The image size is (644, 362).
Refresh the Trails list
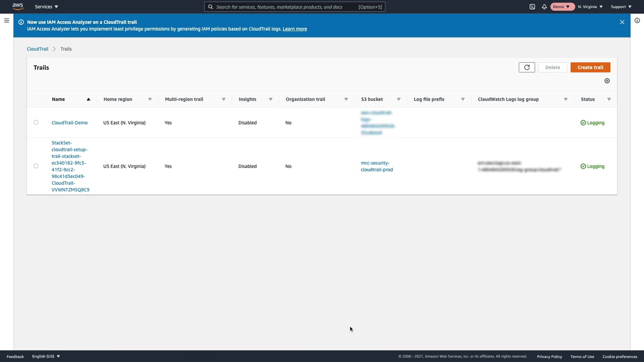tap(527, 67)
